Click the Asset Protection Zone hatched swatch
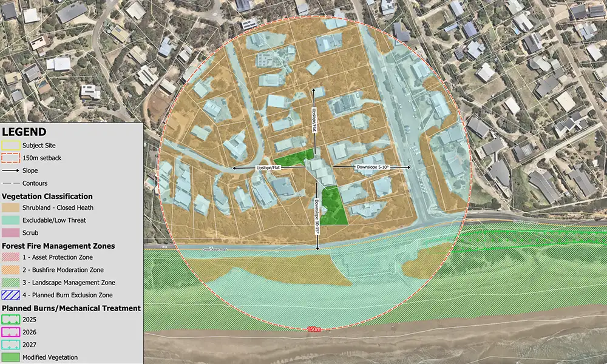607x364 pixels. pyautogui.click(x=10, y=257)
